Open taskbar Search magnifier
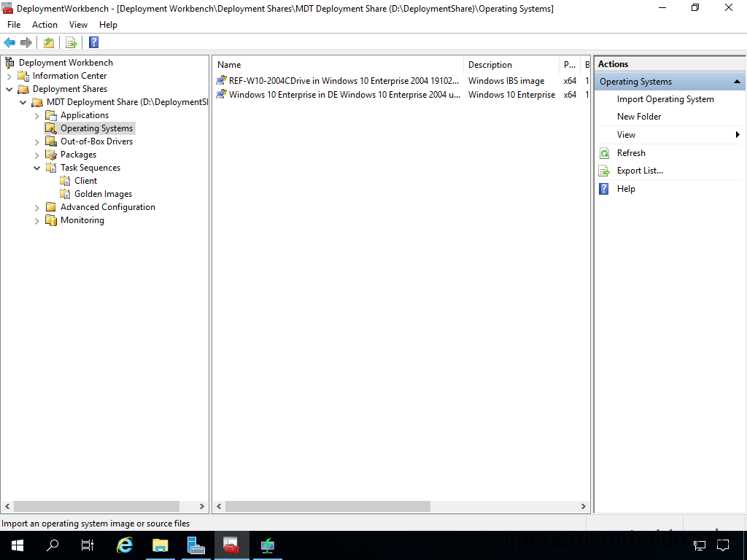This screenshot has height=560, width=747. coord(53,545)
